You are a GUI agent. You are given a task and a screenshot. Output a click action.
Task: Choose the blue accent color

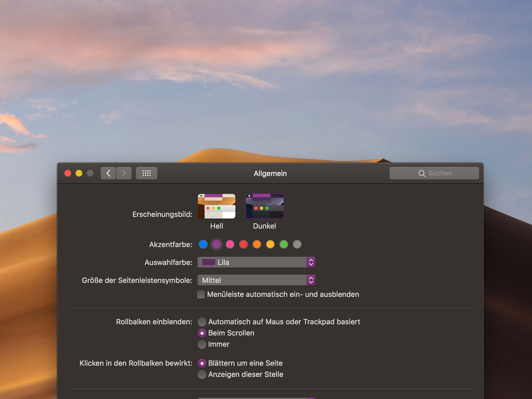pos(203,244)
